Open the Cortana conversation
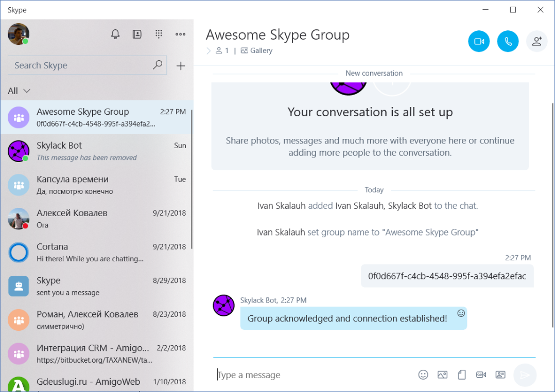The width and height of the screenshot is (555, 392). pos(96,252)
